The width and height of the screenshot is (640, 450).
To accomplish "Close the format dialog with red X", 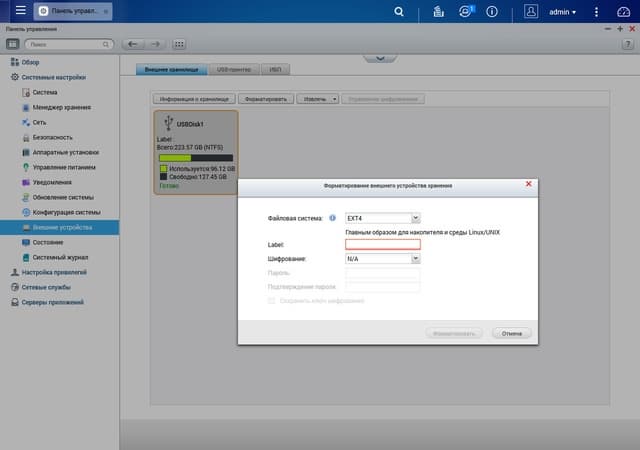I will [529, 184].
